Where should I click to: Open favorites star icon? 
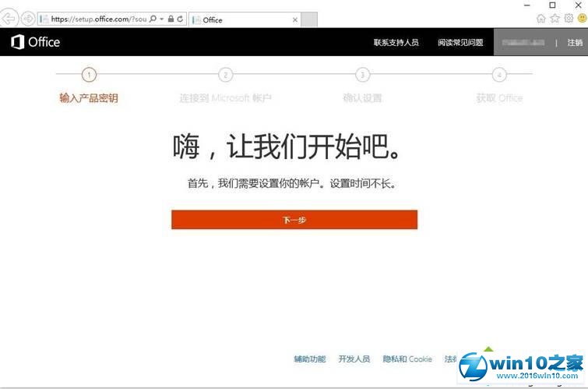(x=555, y=19)
